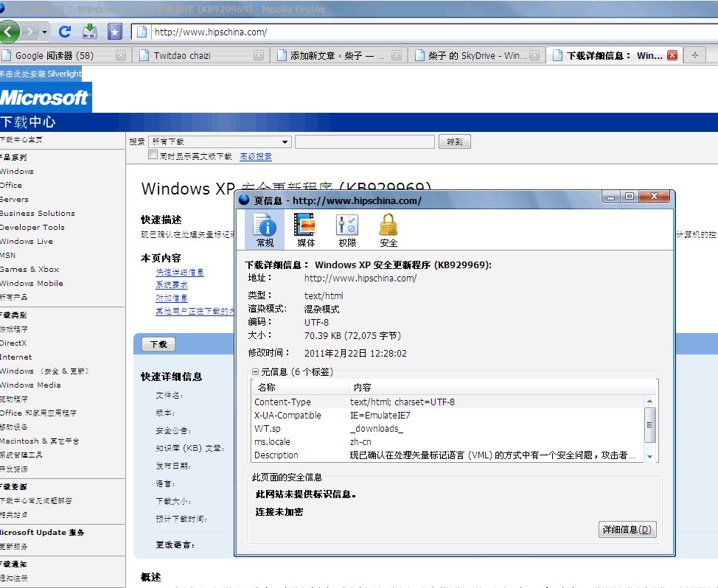The height and width of the screenshot is (588, 718).
Task: Jump to 系统要求 anchor link
Action: point(172,284)
